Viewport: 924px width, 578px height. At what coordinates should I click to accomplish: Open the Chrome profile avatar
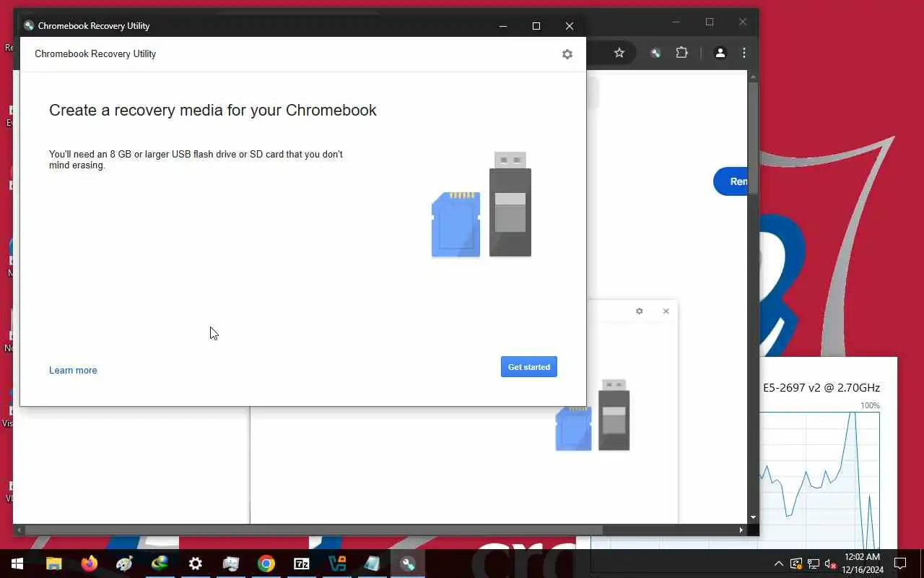click(720, 53)
